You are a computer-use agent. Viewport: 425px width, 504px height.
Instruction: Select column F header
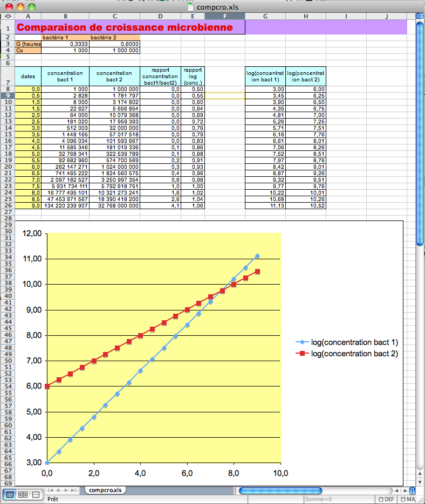click(225, 16)
